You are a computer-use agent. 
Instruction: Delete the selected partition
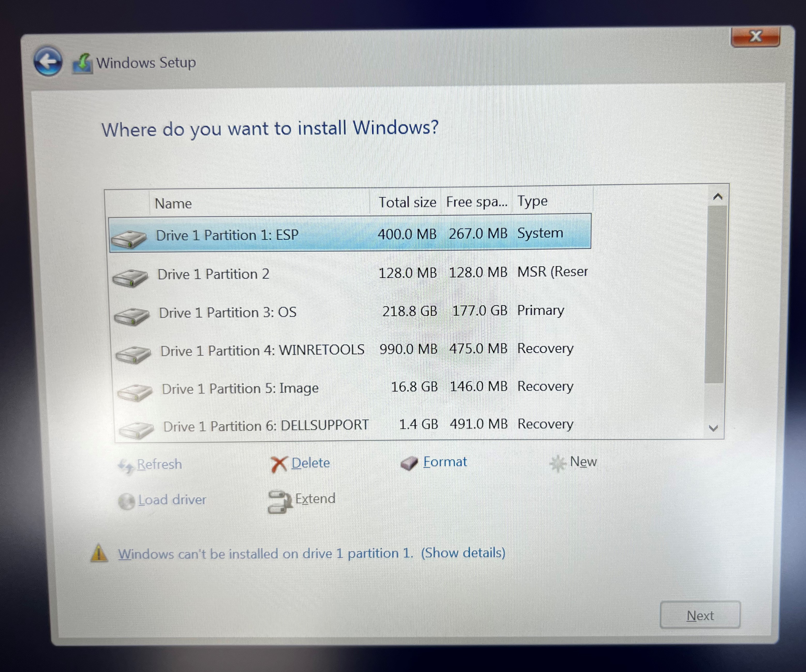[311, 463]
